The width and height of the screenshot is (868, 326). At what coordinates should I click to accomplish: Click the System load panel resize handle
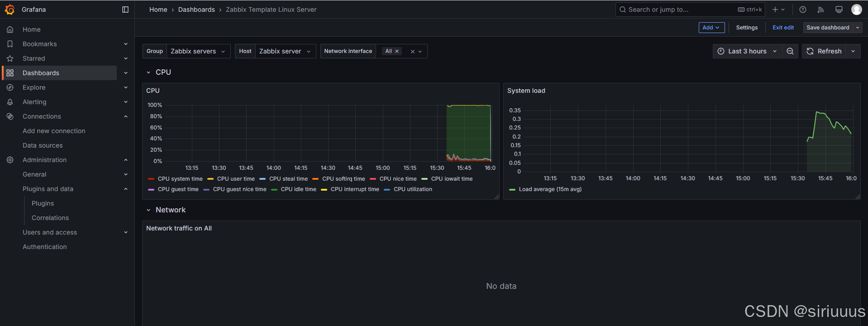coord(858,197)
